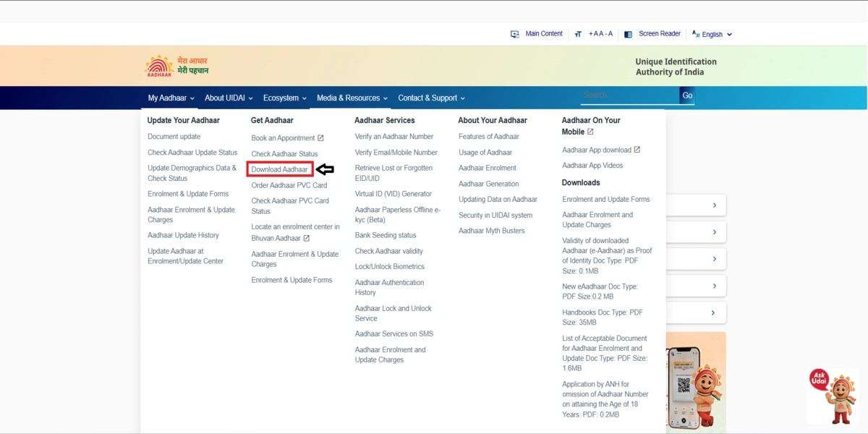The height and width of the screenshot is (434, 868).
Task: Click the external-link icon beside Aadhaap App download
Action: (637, 149)
